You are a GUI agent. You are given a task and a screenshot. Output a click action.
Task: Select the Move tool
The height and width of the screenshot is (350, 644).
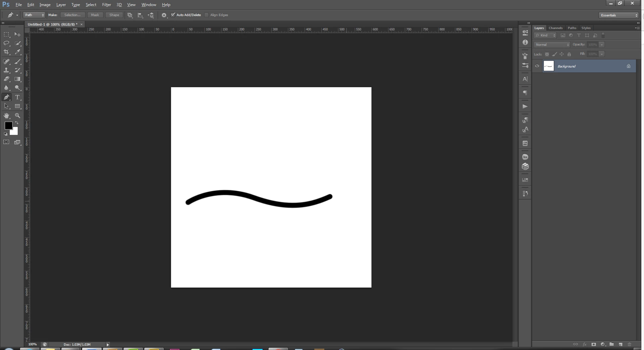[17, 35]
